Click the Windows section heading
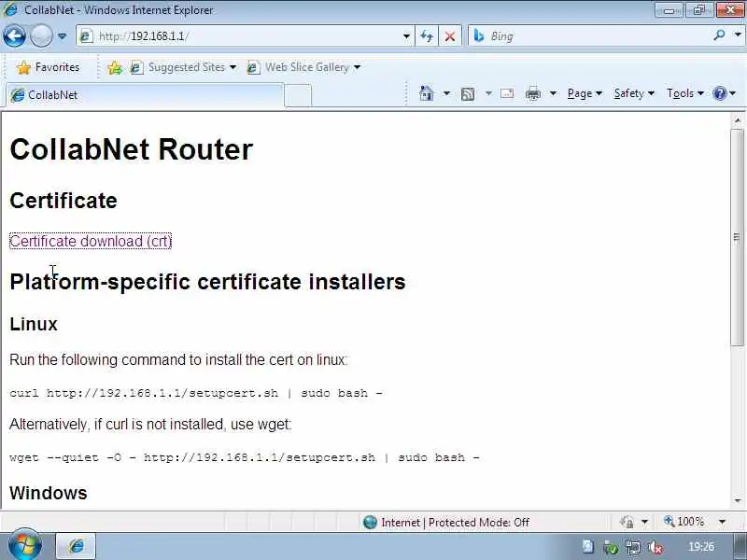 pos(49,494)
